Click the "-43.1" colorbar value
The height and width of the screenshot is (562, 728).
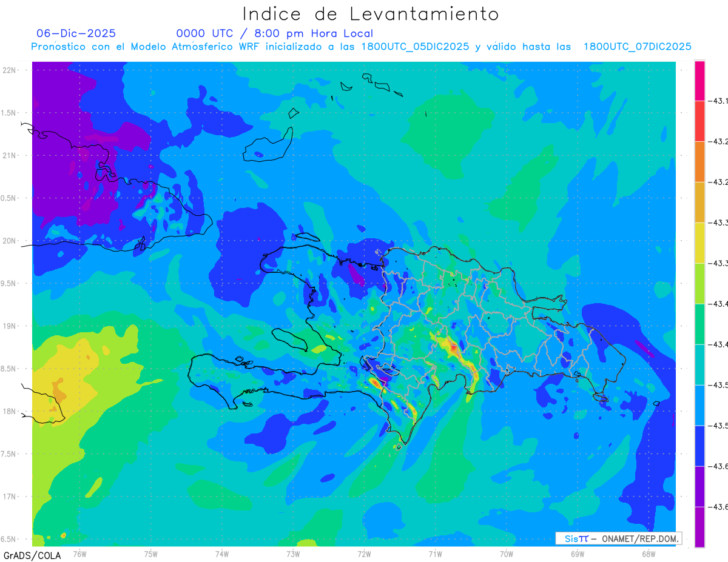tap(718, 101)
